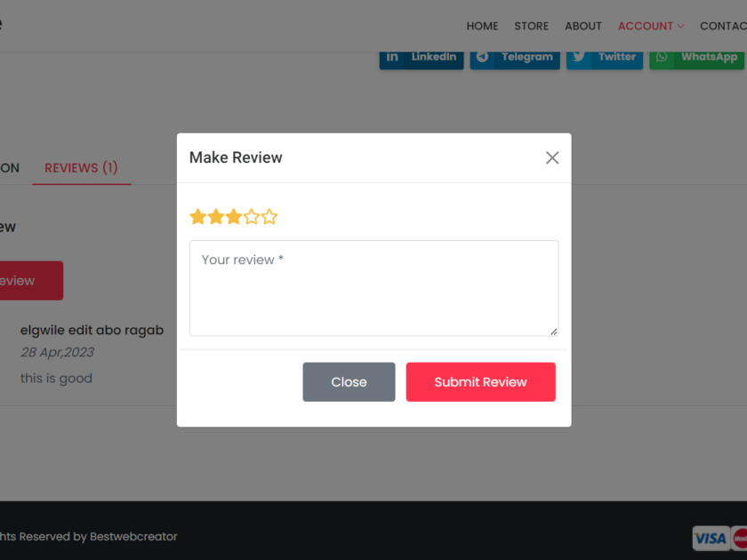747x560 pixels.
Task: Share via Telegram button
Action: pos(515,57)
